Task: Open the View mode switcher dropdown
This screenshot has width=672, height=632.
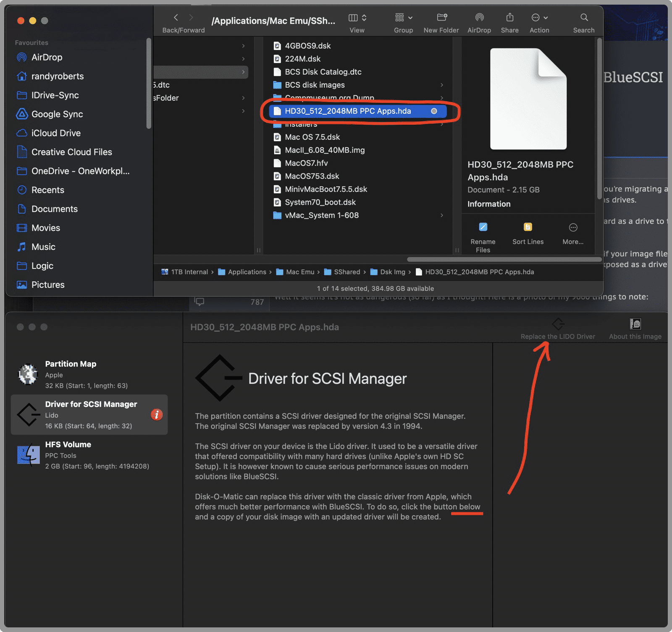Action: pos(357,18)
